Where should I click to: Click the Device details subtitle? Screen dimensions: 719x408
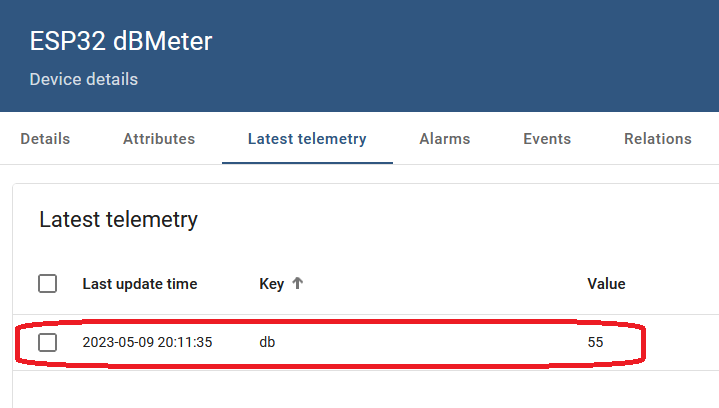point(84,79)
